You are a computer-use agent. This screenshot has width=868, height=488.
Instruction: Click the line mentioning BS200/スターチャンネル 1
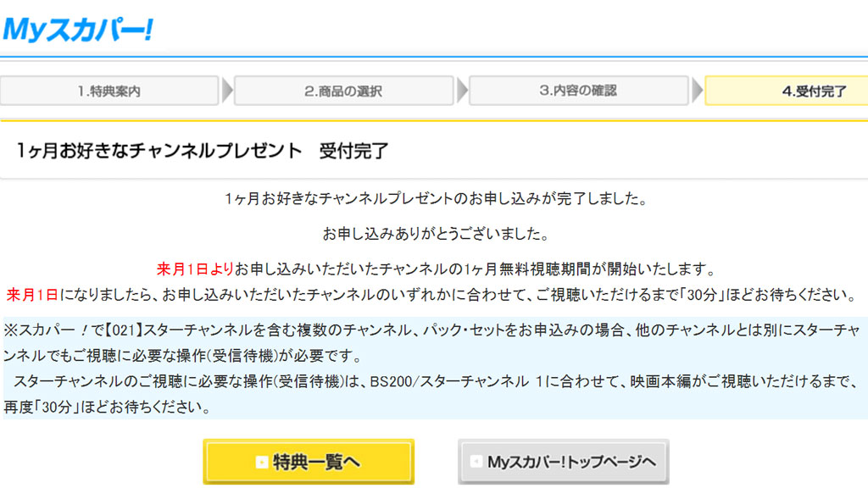coord(435,381)
